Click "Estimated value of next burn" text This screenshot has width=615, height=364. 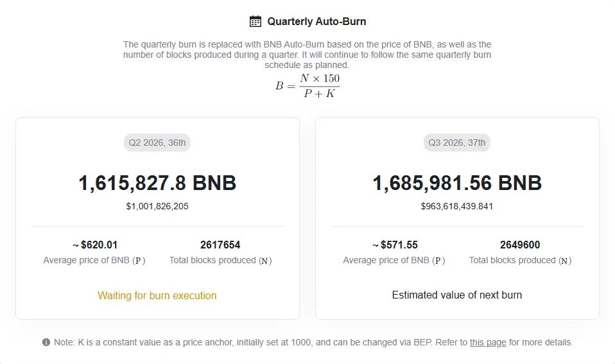point(457,295)
